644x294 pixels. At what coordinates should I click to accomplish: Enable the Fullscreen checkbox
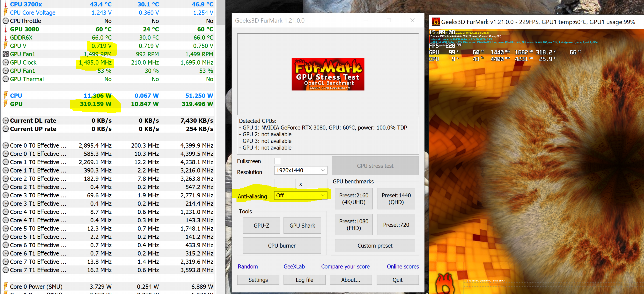(x=278, y=161)
